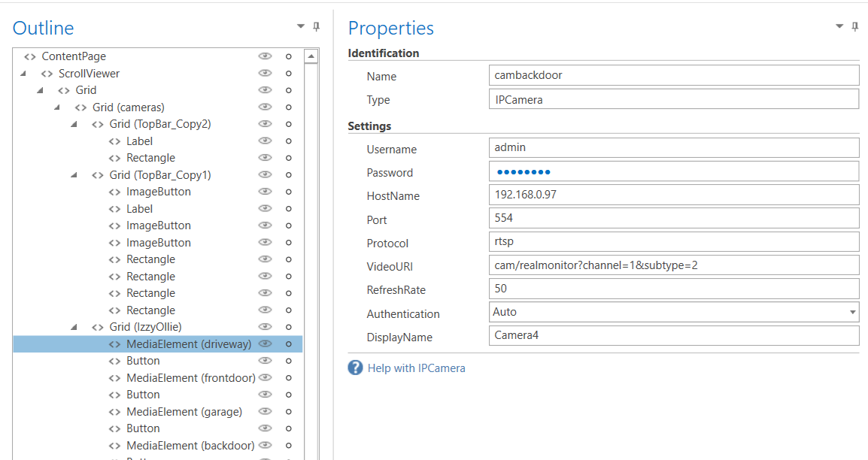Click the tag icon before ContentPage
The width and height of the screenshot is (868, 460).
pos(30,57)
